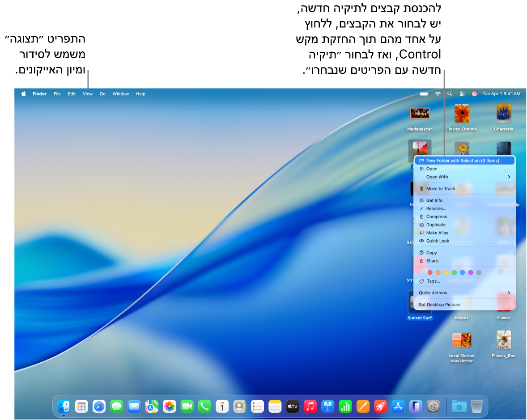Apply the red color tag

pyautogui.click(x=430, y=272)
